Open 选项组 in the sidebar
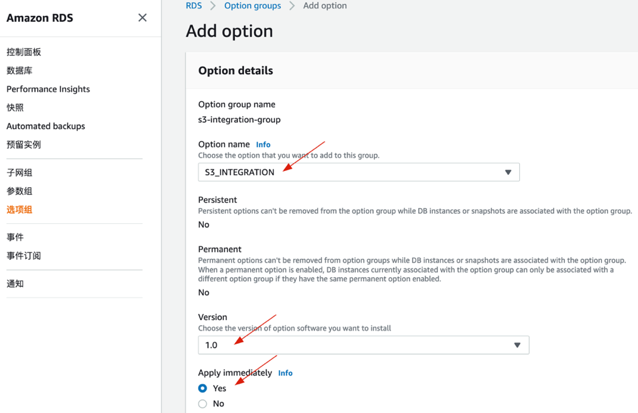The width and height of the screenshot is (638, 413). click(x=19, y=210)
